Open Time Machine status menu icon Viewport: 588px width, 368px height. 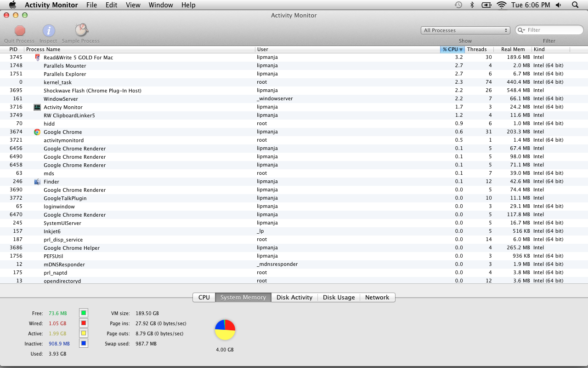[x=458, y=5]
